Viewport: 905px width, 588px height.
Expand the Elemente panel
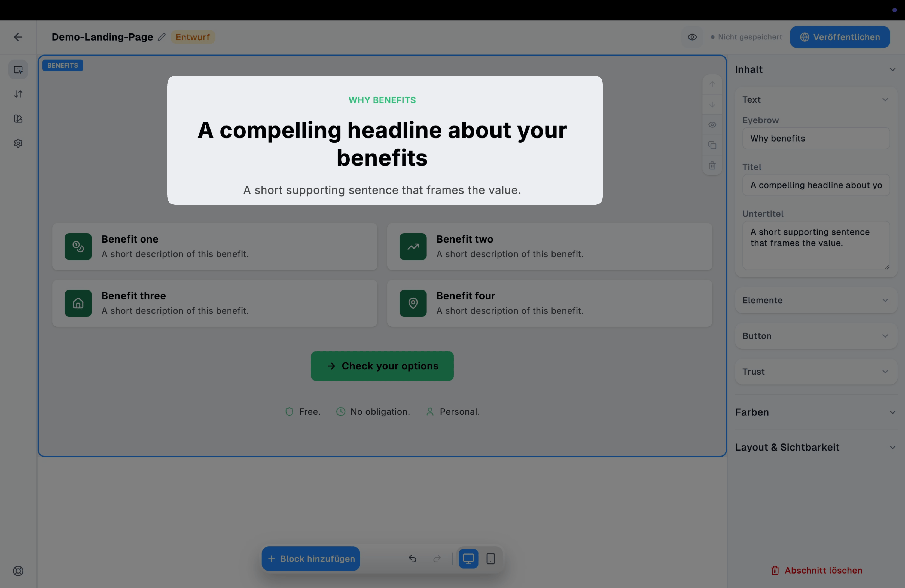[x=816, y=300]
